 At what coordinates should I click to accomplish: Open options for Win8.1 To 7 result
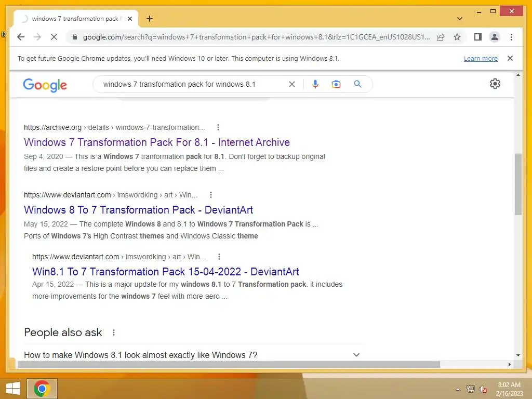tap(219, 257)
